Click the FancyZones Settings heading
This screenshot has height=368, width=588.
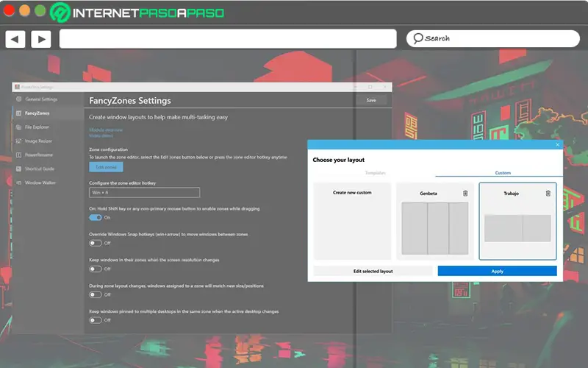point(130,101)
